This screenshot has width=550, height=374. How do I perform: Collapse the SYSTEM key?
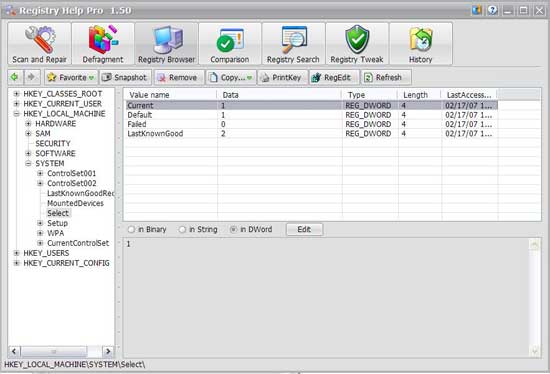[28, 163]
